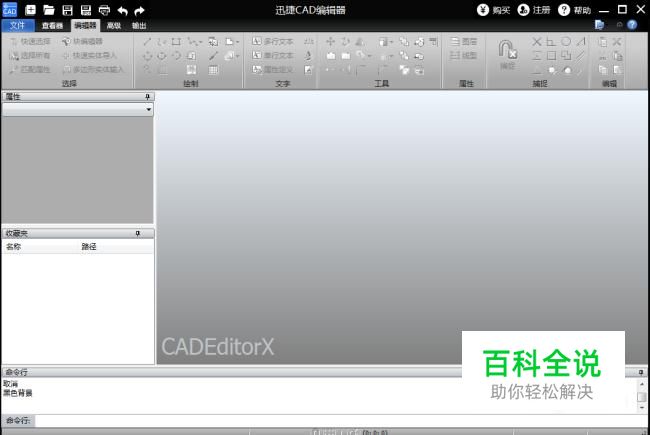
Task: Undo the last action
Action: coord(122,10)
